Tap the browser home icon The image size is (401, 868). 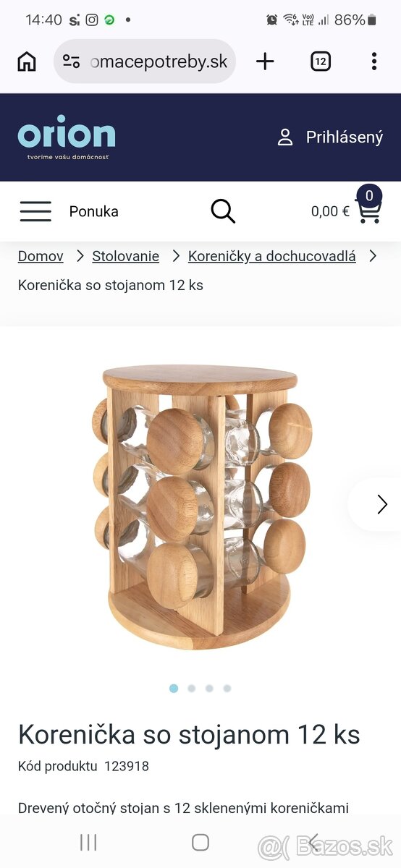click(27, 61)
